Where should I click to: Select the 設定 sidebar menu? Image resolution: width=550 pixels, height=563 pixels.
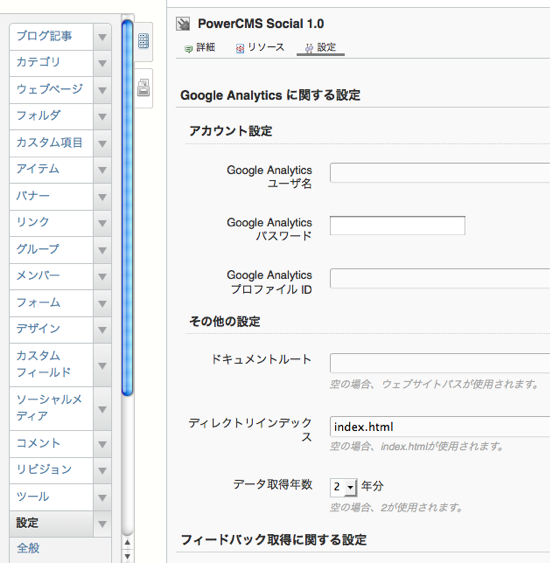pyautogui.click(x=52, y=524)
